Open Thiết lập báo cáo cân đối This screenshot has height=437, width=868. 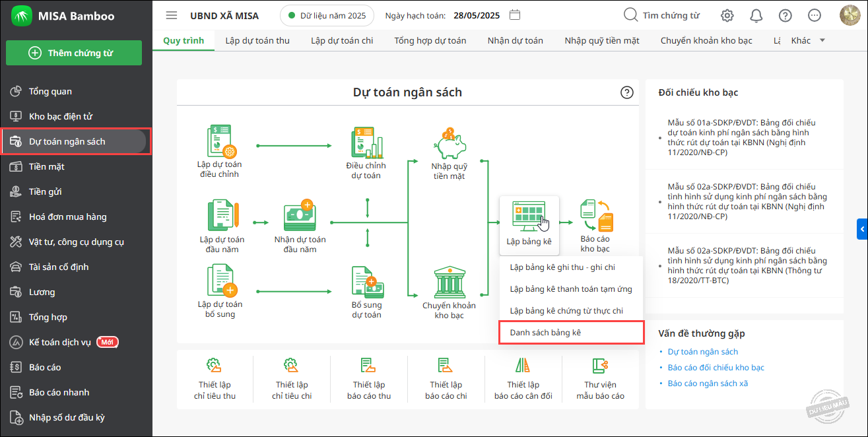pyautogui.click(x=523, y=378)
